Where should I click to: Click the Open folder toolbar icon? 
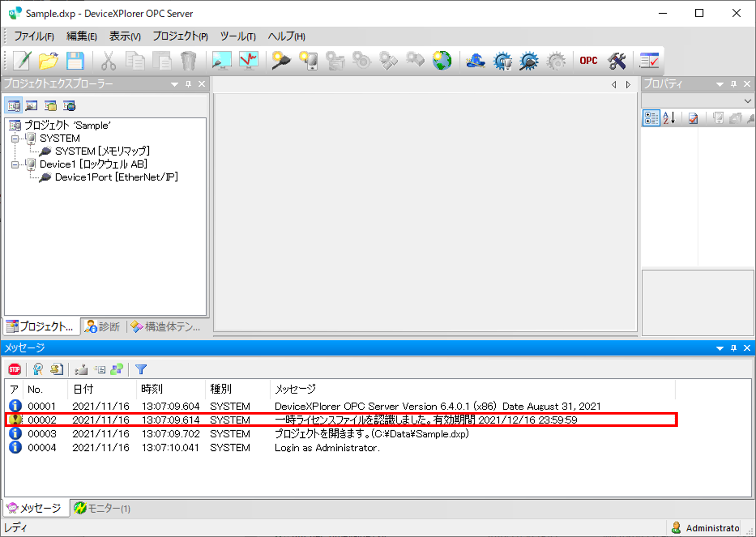(48, 61)
